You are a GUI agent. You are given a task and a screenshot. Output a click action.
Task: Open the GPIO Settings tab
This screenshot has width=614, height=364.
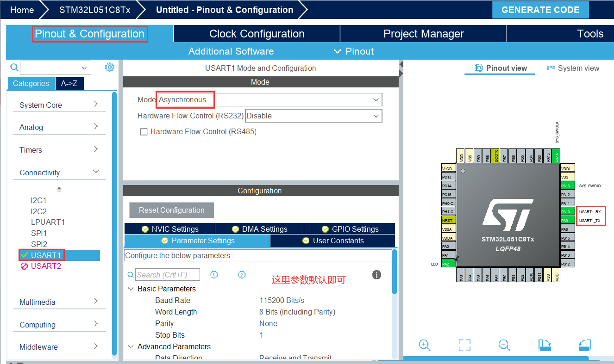point(350,229)
